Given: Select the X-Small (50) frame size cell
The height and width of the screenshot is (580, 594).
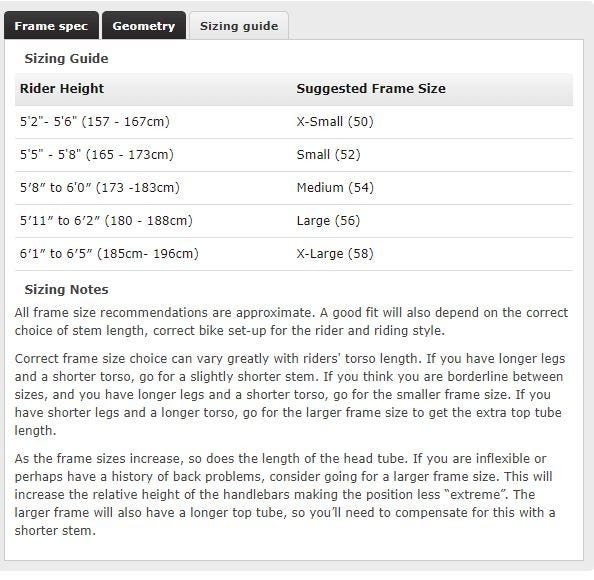Looking at the screenshot, I should click(x=335, y=122).
